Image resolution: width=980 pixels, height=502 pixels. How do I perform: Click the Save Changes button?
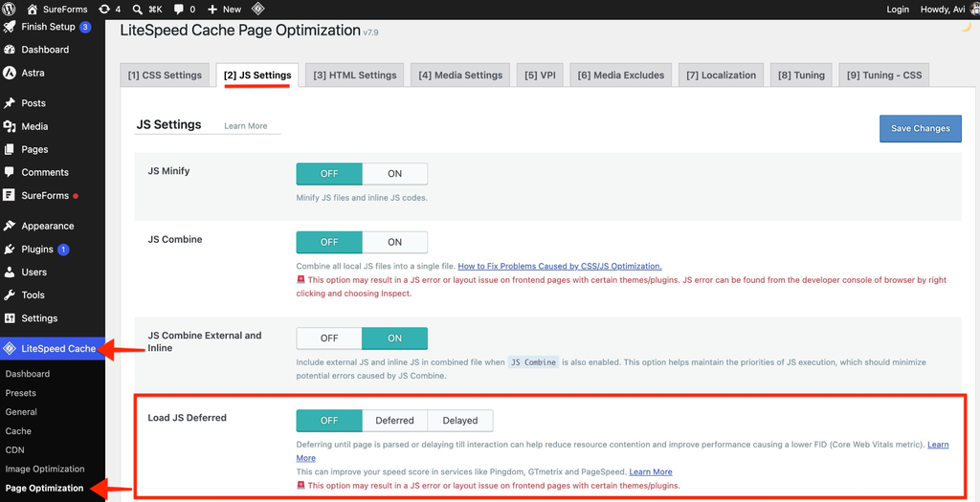click(920, 128)
